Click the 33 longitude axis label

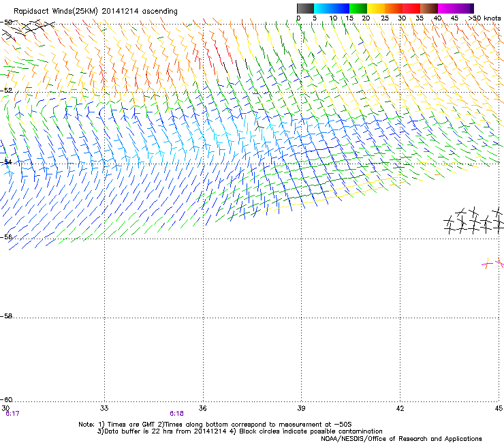pyautogui.click(x=104, y=408)
